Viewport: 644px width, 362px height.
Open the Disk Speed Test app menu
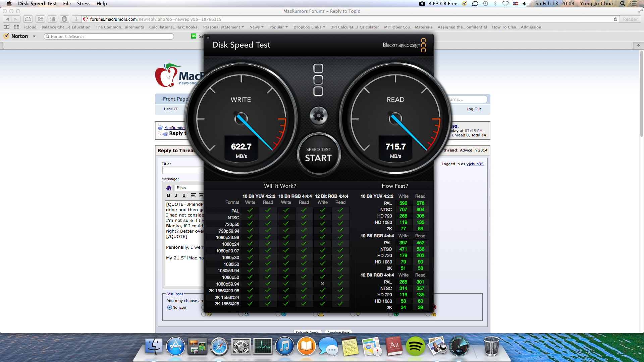[38, 4]
